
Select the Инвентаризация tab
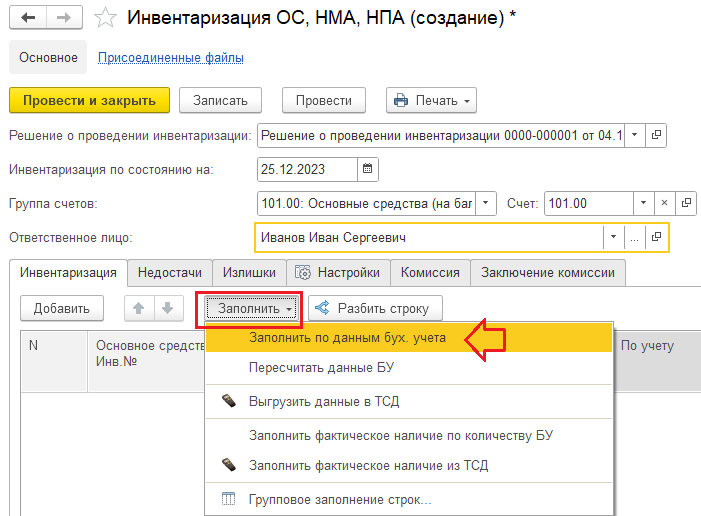(x=68, y=273)
